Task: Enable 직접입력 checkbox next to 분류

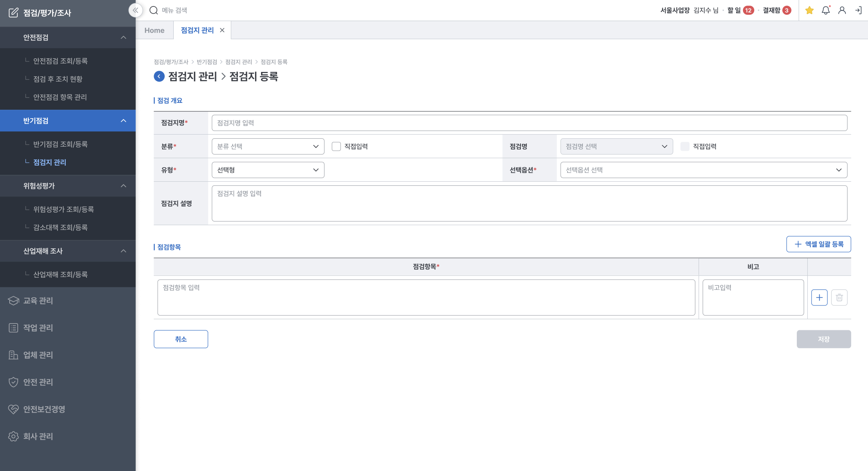Action: (336, 146)
